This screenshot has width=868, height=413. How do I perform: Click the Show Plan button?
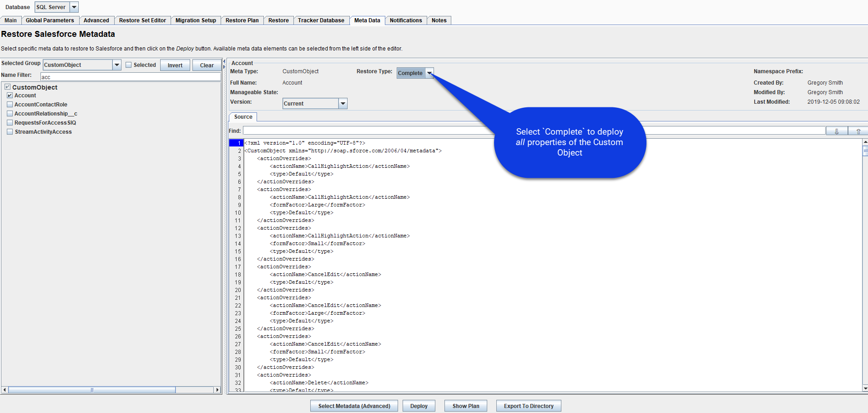tap(466, 406)
